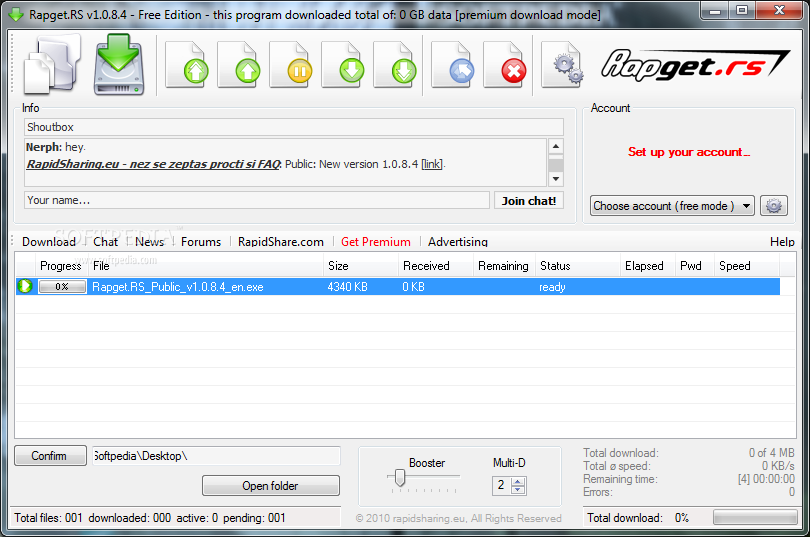Viewport: 810px width, 537px height.
Task: Click the Open folder button
Action: point(271,485)
